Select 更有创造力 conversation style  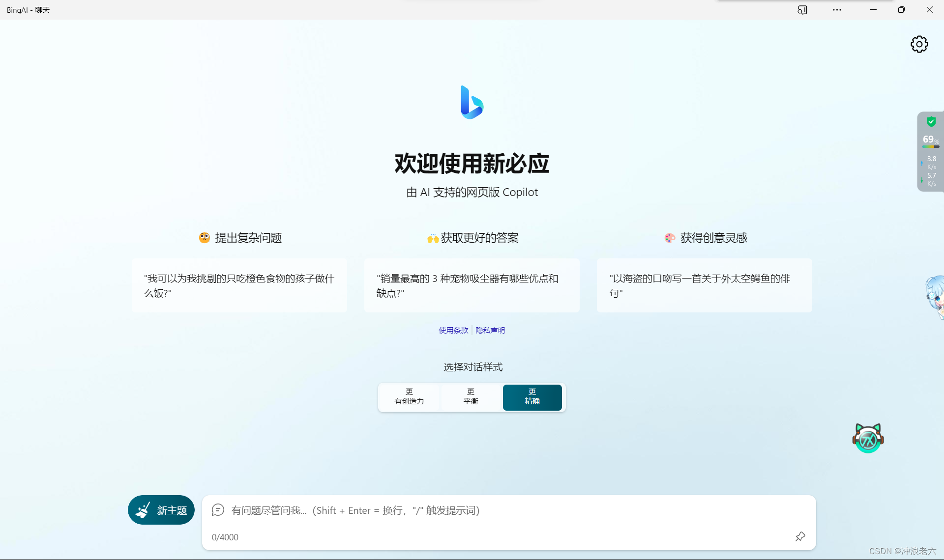point(409,397)
